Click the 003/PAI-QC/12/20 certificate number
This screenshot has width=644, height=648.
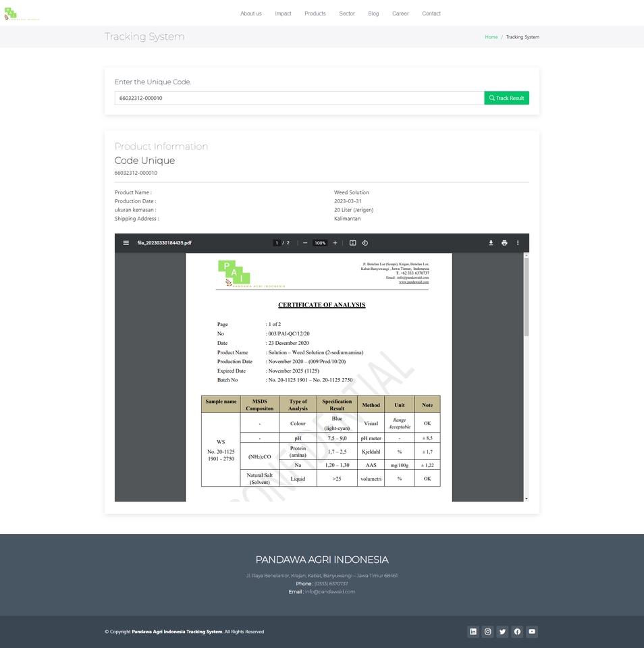pyautogui.click(x=289, y=333)
